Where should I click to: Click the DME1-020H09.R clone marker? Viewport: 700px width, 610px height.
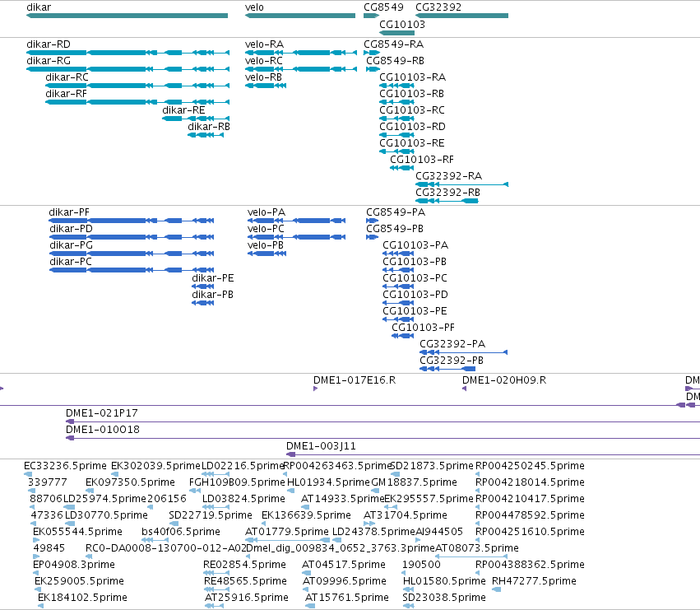(x=464, y=389)
